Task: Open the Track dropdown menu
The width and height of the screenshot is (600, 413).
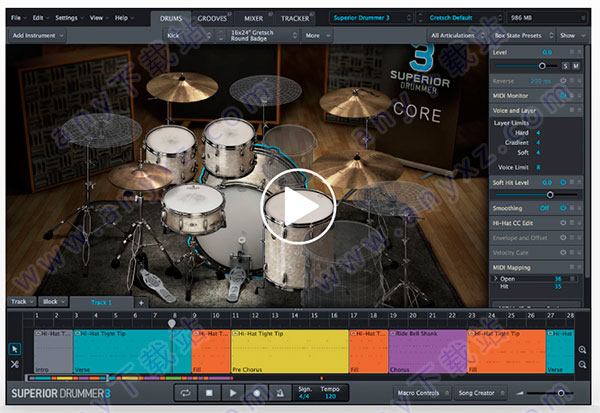Action: click(22, 302)
